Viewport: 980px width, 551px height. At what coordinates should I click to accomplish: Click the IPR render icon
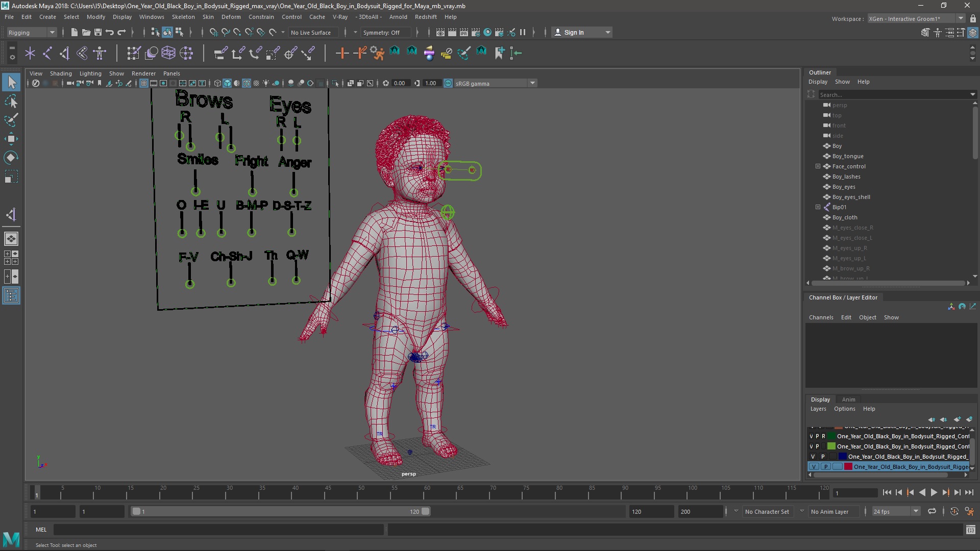[x=463, y=32]
